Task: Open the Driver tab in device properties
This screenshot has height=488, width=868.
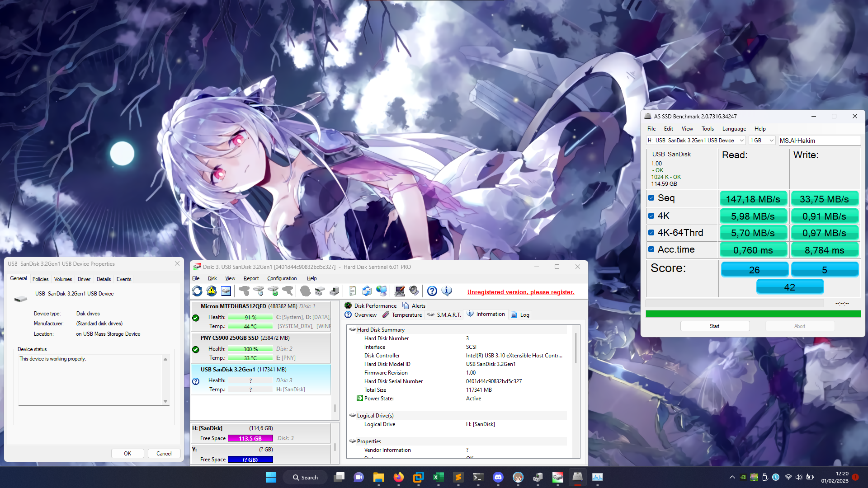Action: (x=84, y=279)
